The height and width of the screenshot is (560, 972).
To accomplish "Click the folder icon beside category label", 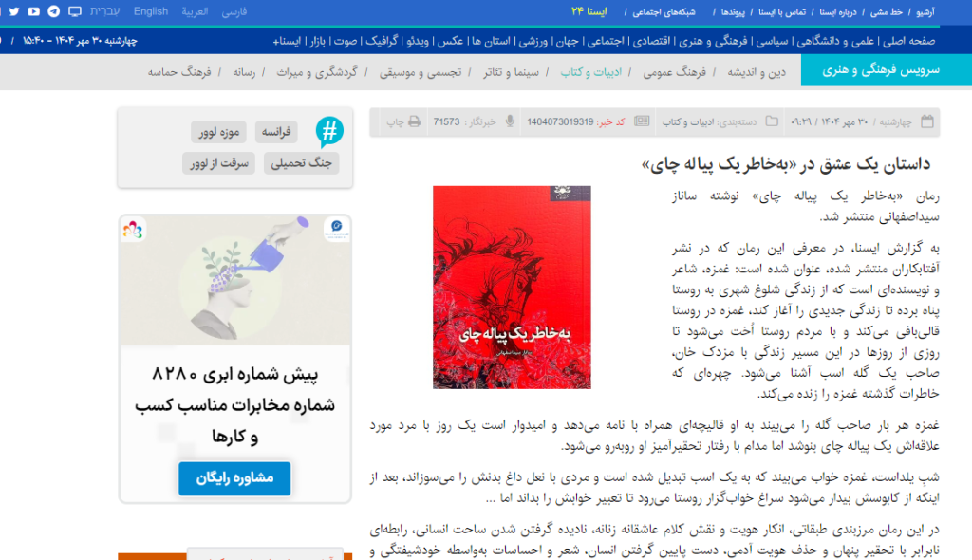I will click(x=772, y=122).
